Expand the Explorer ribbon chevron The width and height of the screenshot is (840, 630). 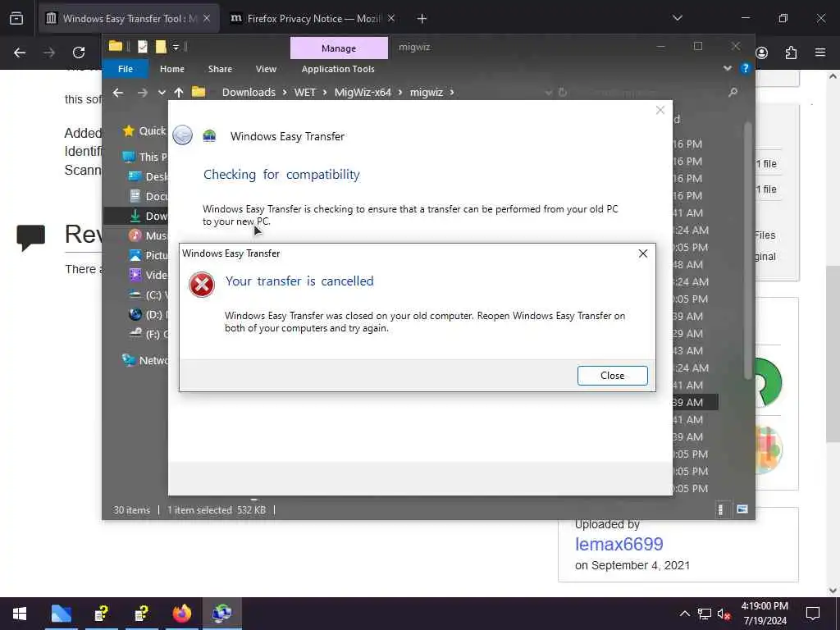coord(727,69)
